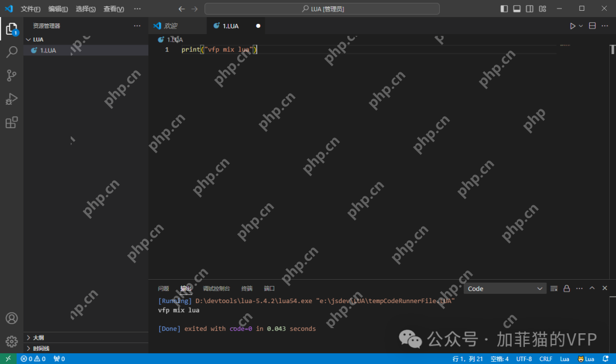Open the Source Control view
Screen dimensions: 616x364
click(11, 75)
